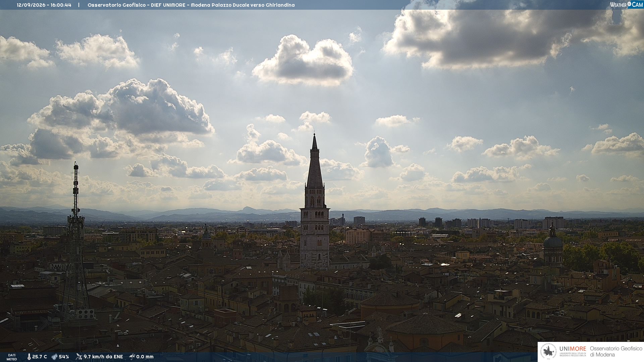
Task: Click the 25.7 C temperature reading
Action: [x=40, y=357]
